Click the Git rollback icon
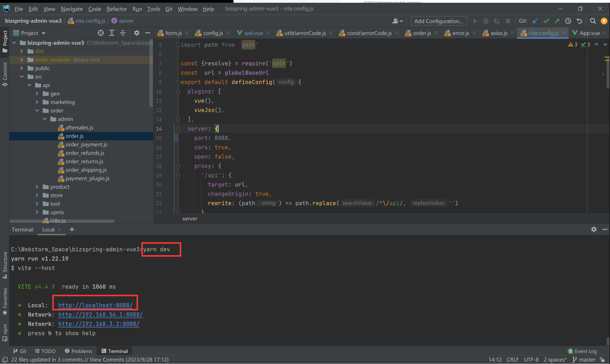The image size is (610, 364). (x=579, y=21)
